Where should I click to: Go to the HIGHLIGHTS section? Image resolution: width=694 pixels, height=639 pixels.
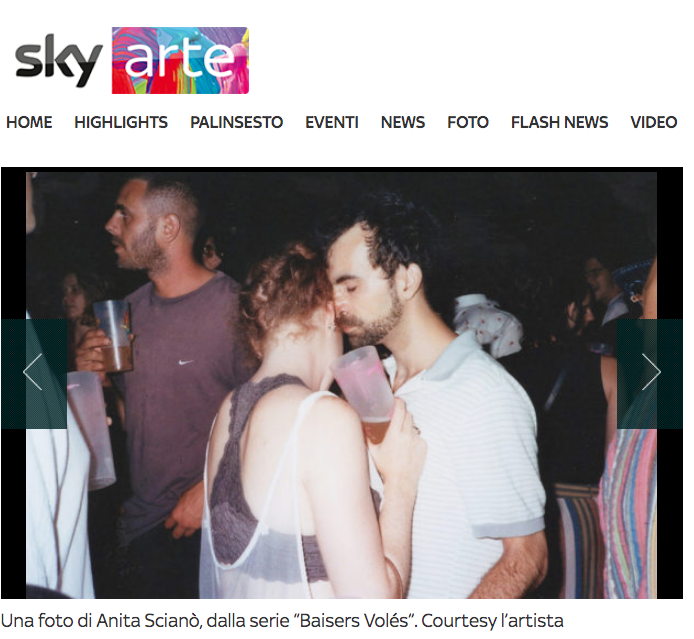[x=121, y=122]
